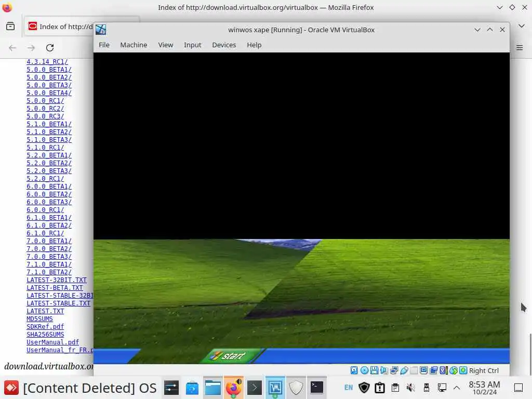Click the display monitor icon in VirtualBox status bar
The height and width of the screenshot is (399, 532).
[423, 370]
